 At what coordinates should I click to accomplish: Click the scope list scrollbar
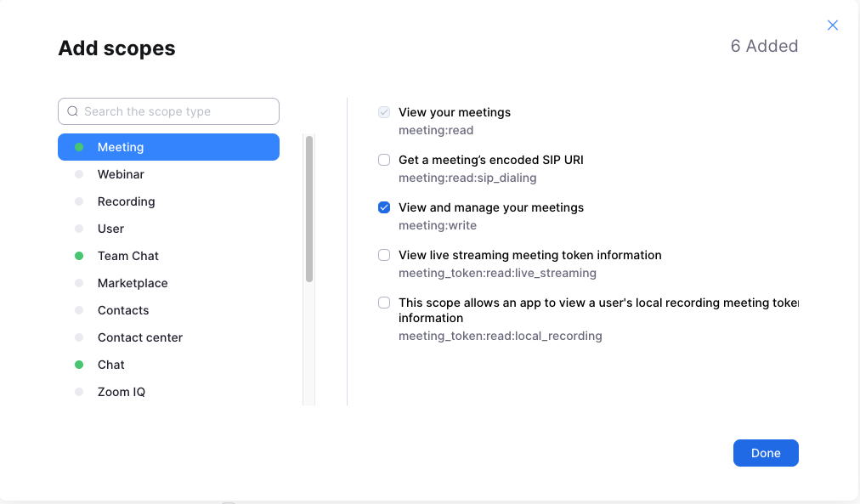(x=309, y=209)
